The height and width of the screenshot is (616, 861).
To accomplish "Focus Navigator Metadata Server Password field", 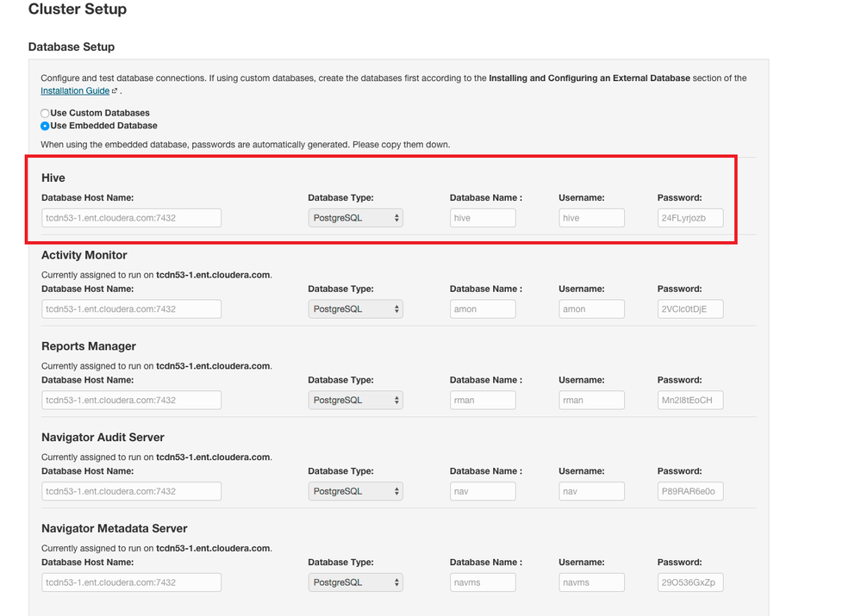I will (689, 582).
